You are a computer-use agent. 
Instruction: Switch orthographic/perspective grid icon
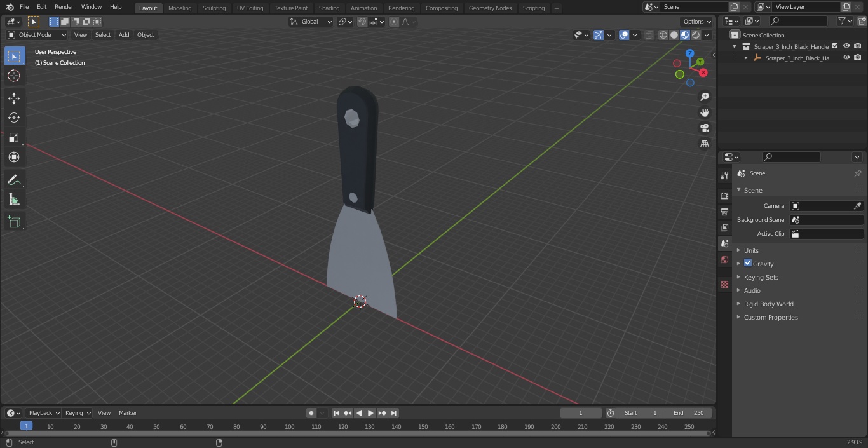(704, 144)
